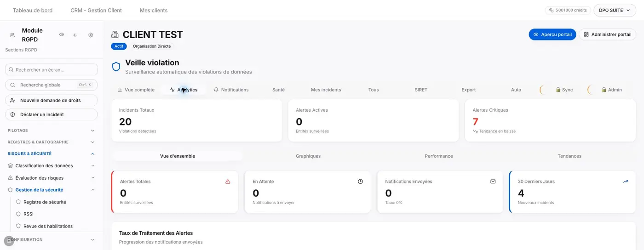644x250 pixels.
Task: Open the Performance sub-tab
Action: click(x=439, y=156)
